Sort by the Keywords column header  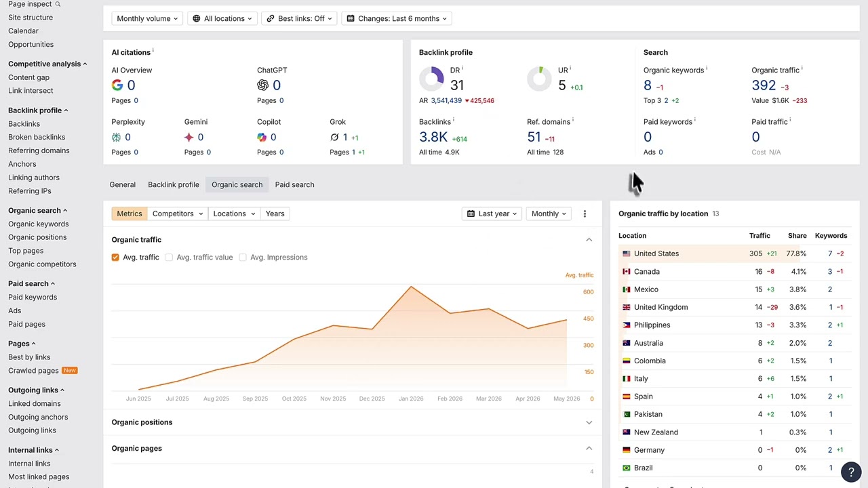click(x=831, y=236)
